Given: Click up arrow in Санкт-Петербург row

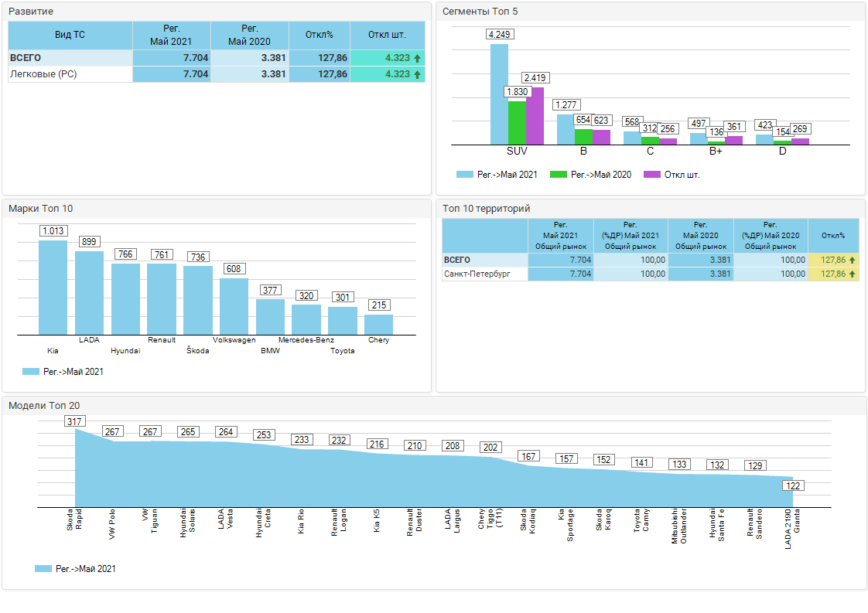Looking at the screenshot, I should (x=852, y=274).
